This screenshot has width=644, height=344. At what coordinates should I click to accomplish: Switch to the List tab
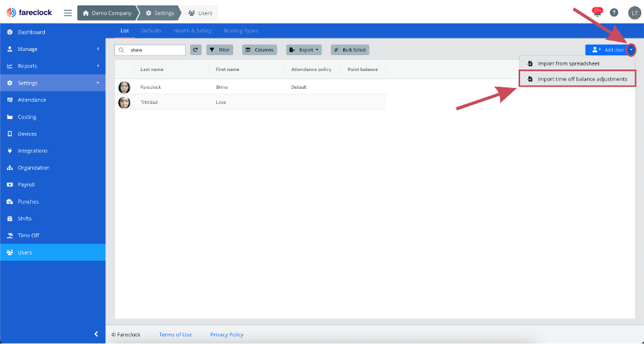coord(125,31)
